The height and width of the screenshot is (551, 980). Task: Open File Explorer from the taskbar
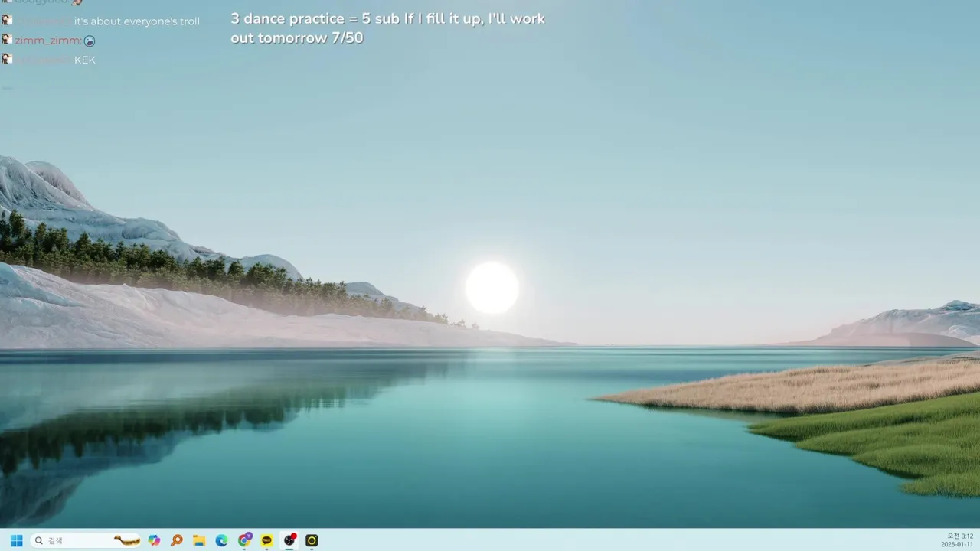coord(199,540)
